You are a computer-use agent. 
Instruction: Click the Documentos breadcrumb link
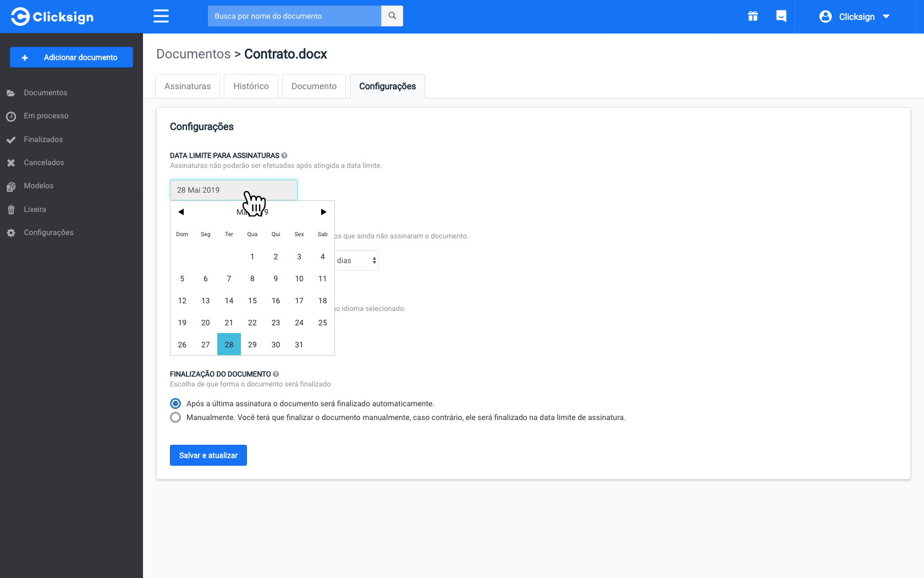coord(194,54)
